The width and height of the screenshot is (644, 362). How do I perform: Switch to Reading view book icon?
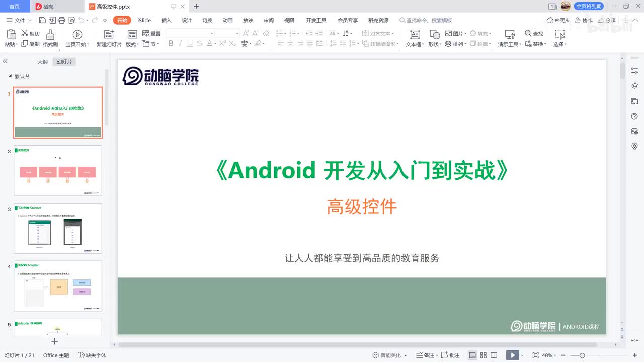pyautogui.click(x=494, y=355)
